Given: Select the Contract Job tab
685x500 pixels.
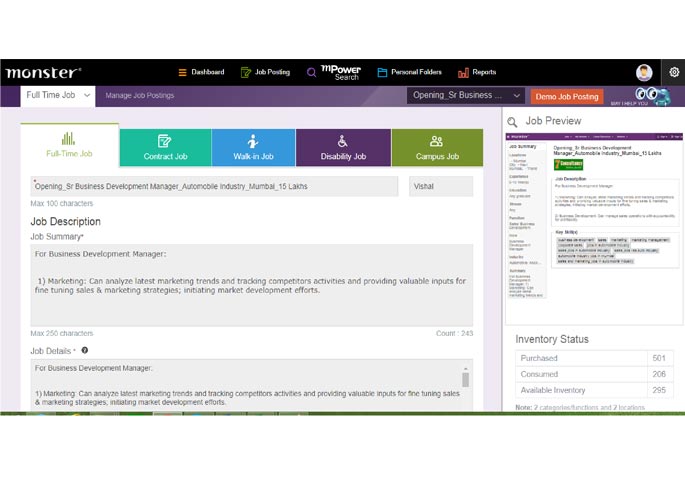Looking at the screenshot, I should tap(166, 148).
